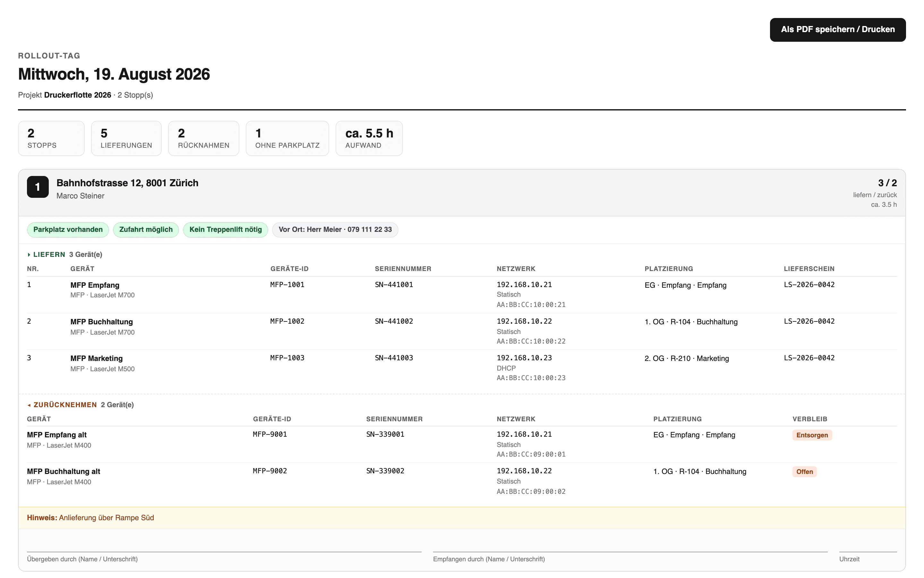Click serial number 'SN-339002'
This screenshot has height=578, width=924.
tap(385, 471)
